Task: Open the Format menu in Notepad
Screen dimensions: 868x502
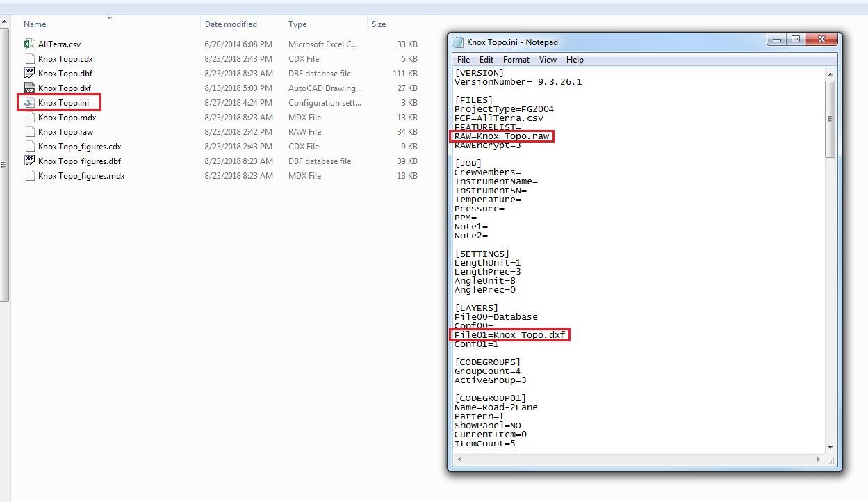Action: tap(516, 60)
